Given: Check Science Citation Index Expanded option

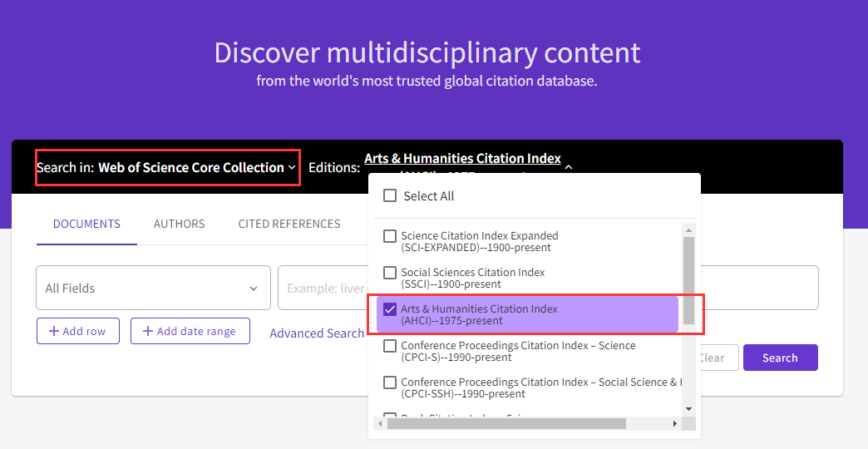Looking at the screenshot, I should (389, 236).
